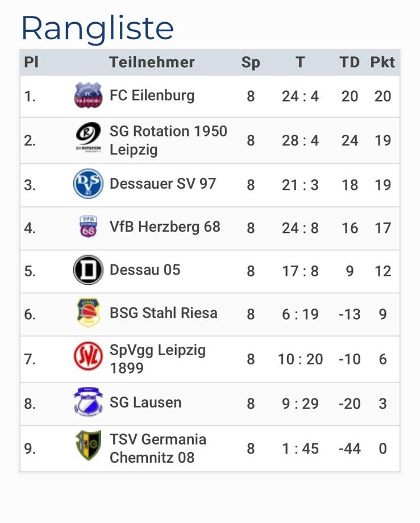
Task: Select the VfB Herzberg 68 team name
Action: click(165, 227)
